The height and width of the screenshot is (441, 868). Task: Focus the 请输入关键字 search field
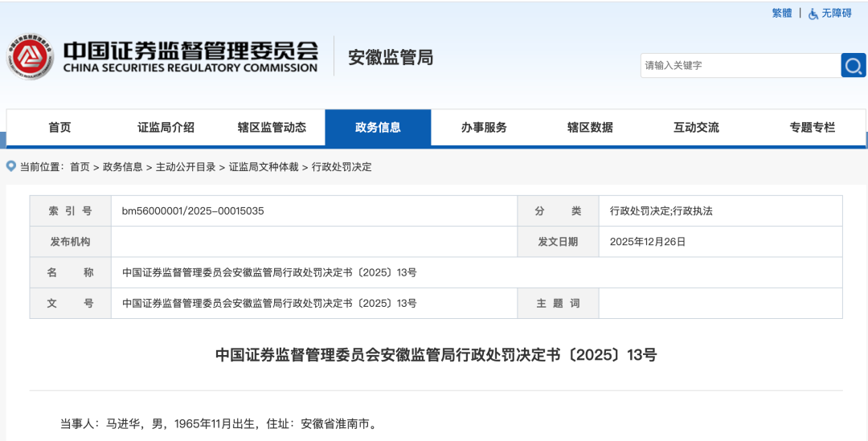coord(741,65)
